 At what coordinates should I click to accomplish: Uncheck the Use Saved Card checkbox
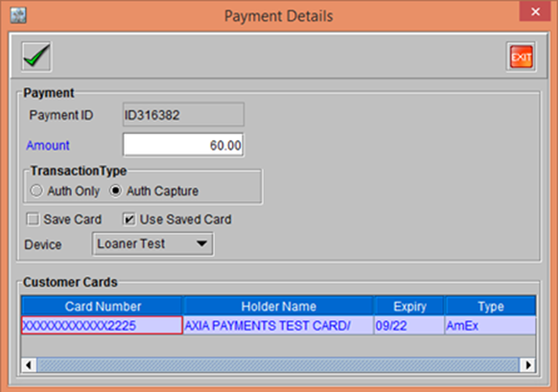129,219
